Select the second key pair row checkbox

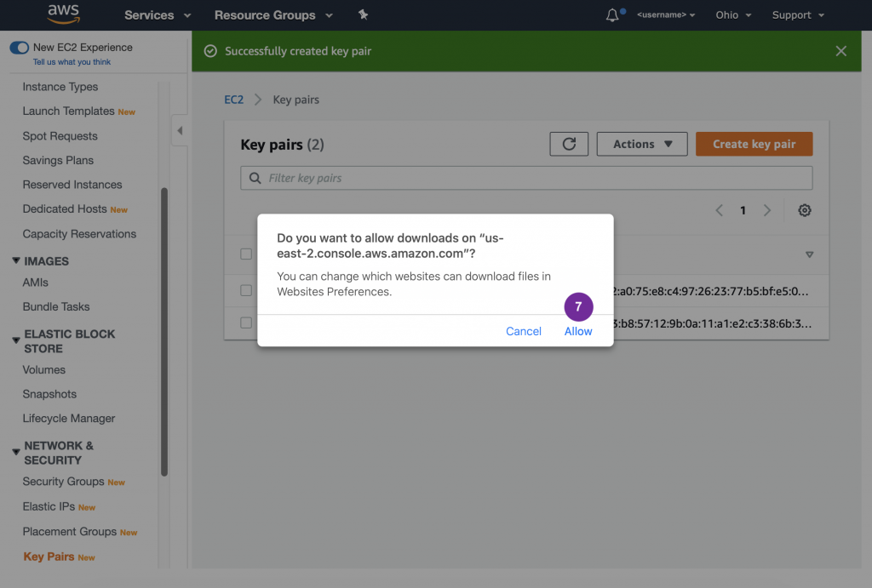pos(246,323)
